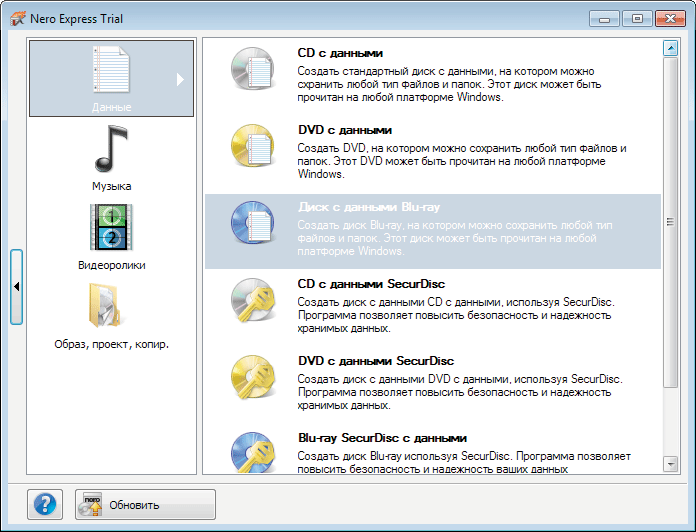Choose the Видеоролики film strip icon
Viewport: 696px width, 532px height.
[111, 228]
